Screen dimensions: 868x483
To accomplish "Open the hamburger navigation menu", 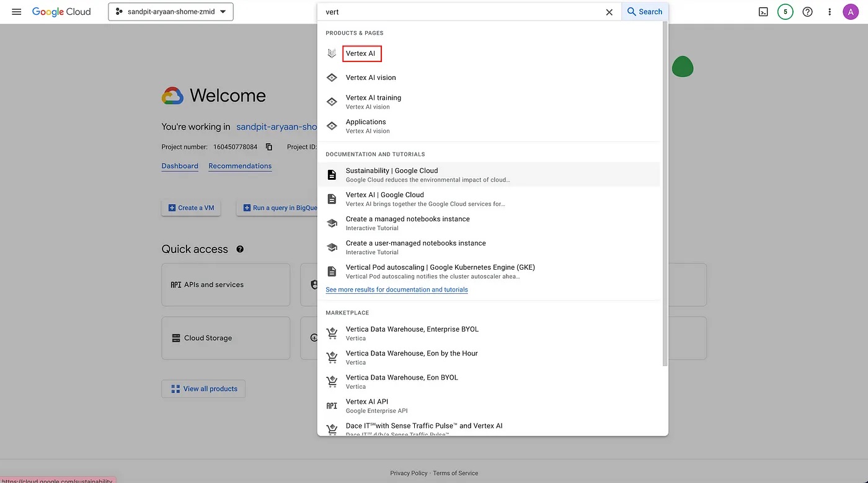I will click(17, 12).
